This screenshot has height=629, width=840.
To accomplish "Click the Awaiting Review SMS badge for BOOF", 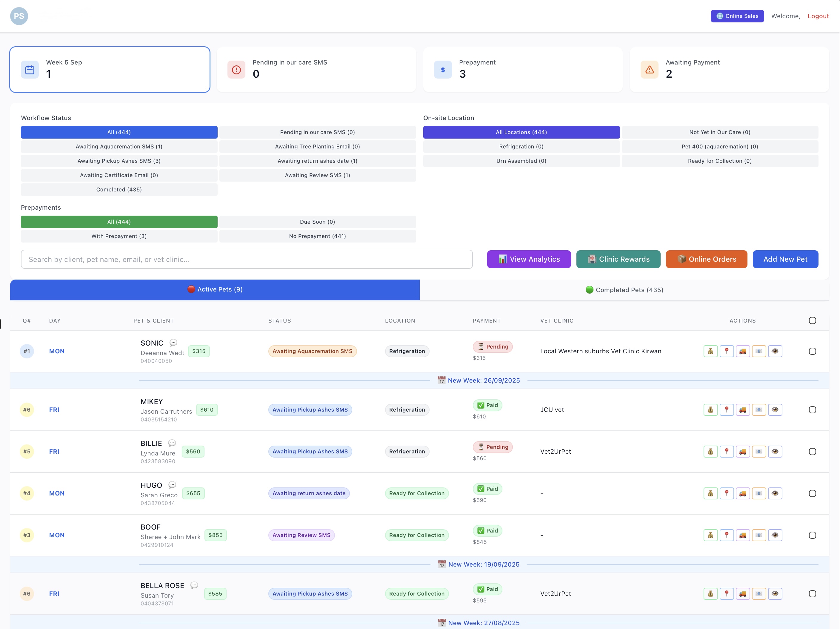I will (x=301, y=535).
